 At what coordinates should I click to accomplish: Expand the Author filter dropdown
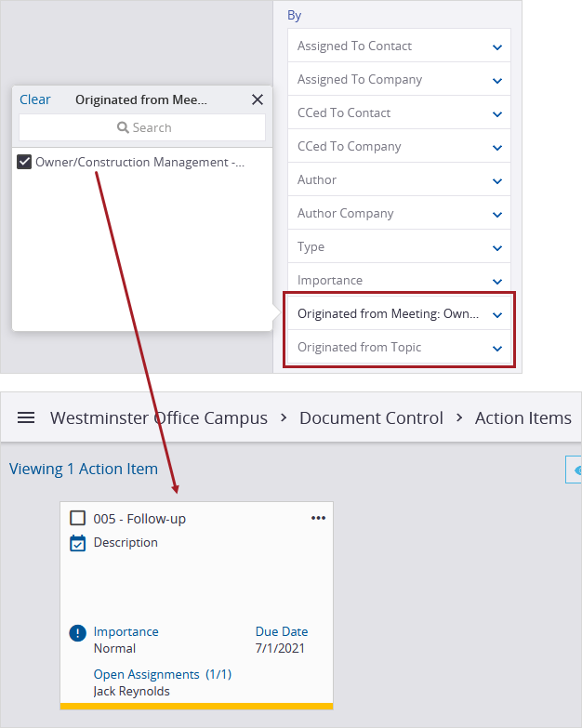point(399,179)
